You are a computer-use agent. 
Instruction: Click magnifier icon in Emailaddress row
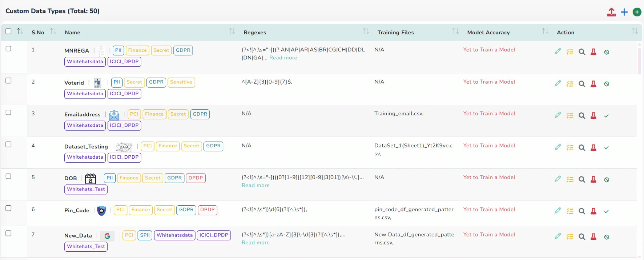pyautogui.click(x=582, y=116)
